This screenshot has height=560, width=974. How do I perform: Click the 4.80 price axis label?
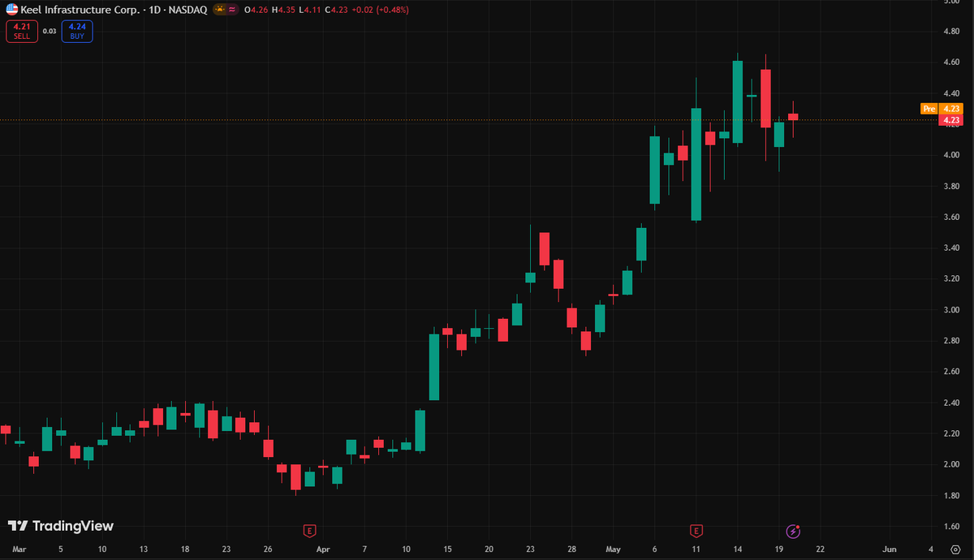[x=952, y=31]
